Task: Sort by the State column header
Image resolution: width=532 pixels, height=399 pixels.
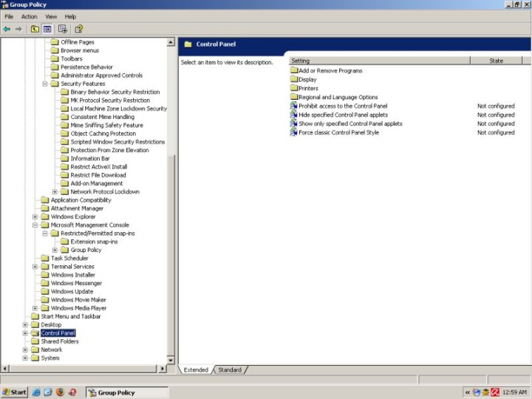Action: click(x=497, y=61)
